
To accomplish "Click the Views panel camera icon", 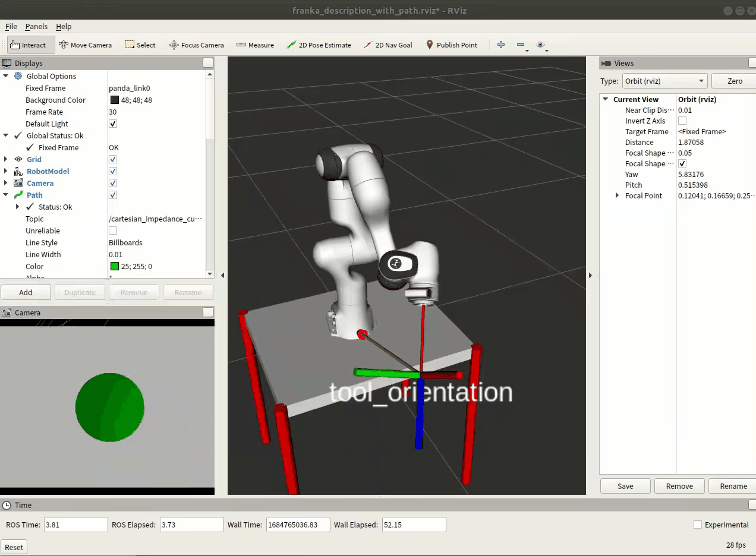I will pyautogui.click(x=606, y=63).
